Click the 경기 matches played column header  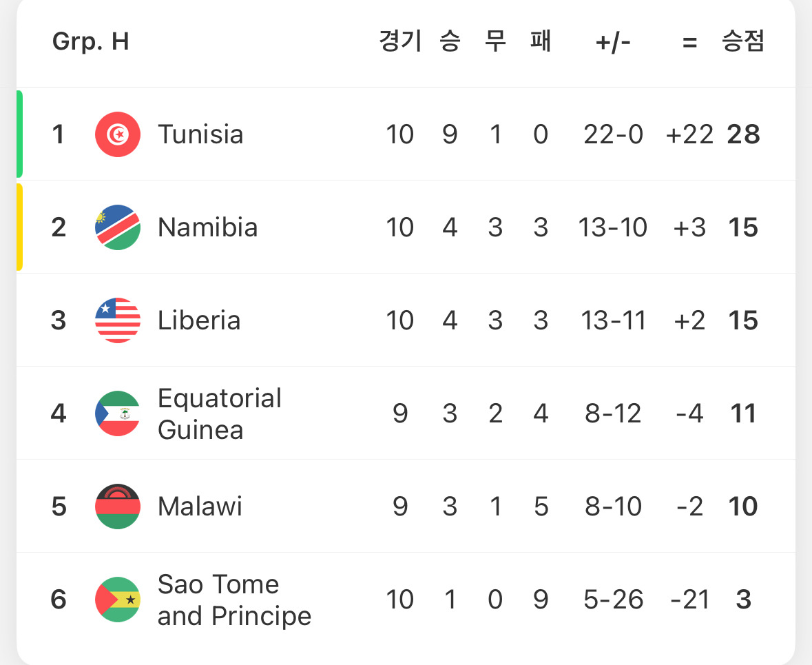(399, 42)
